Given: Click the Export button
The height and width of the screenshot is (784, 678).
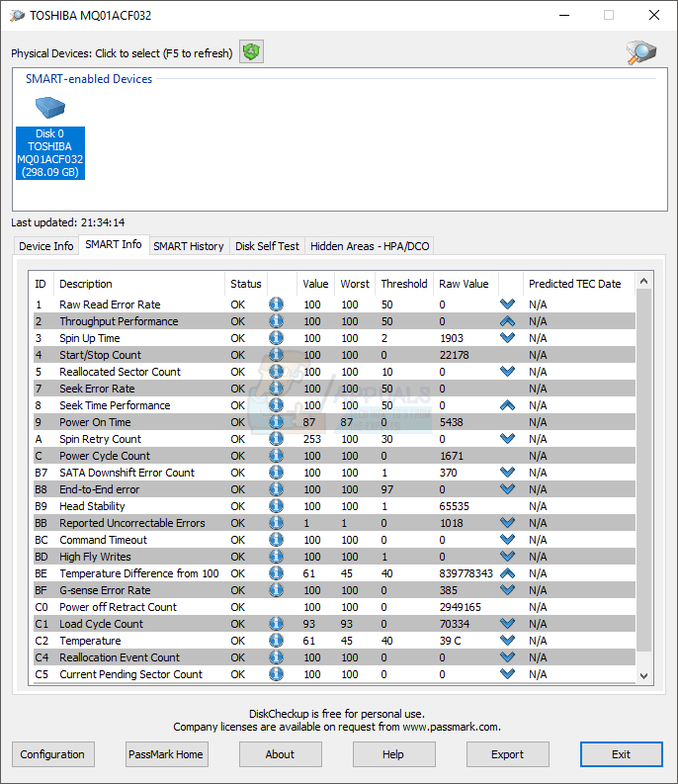Looking at the screenshot, I should click(507, 754).
